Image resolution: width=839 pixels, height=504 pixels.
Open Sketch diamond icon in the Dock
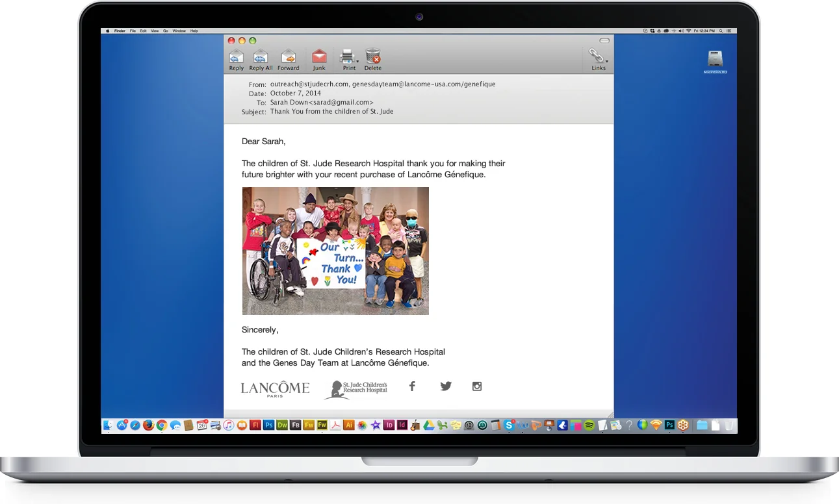656,425
